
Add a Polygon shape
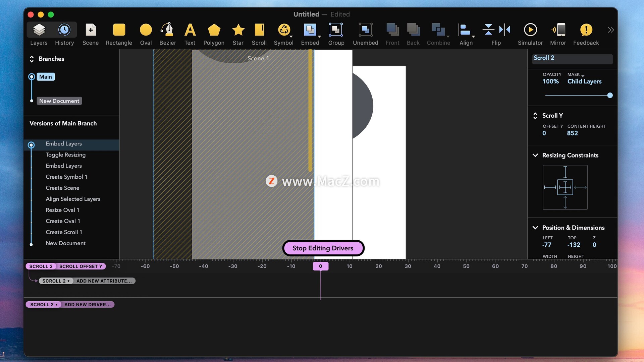coord(214,34)
